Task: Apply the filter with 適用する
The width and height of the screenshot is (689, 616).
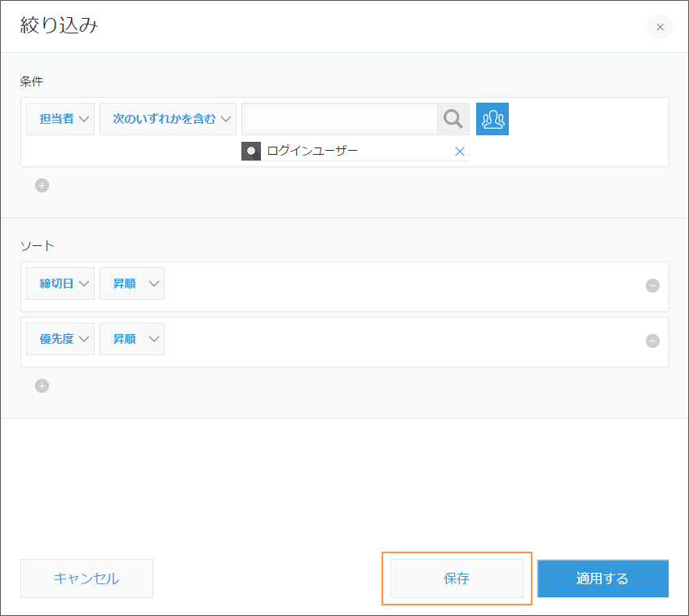Action: click(603, 579)
